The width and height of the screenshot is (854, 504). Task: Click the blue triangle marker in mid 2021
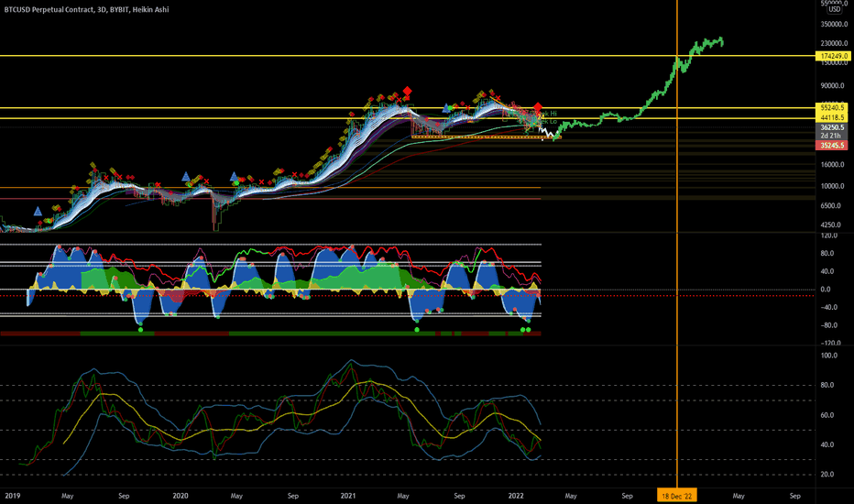coord(446,108)
